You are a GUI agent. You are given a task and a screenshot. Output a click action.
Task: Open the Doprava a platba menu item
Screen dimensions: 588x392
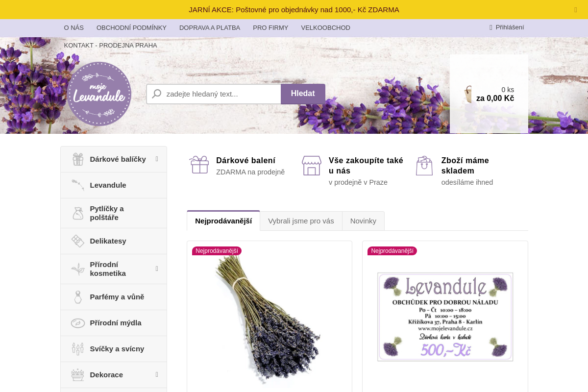[210, 28]
